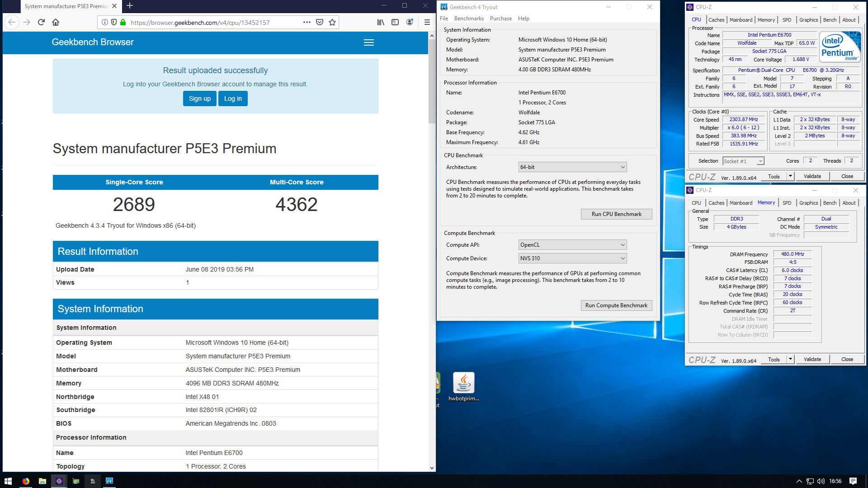Open the Architecture 64-bit dropdown
This screenshot has height=488, width=868.
pos(572,167)
